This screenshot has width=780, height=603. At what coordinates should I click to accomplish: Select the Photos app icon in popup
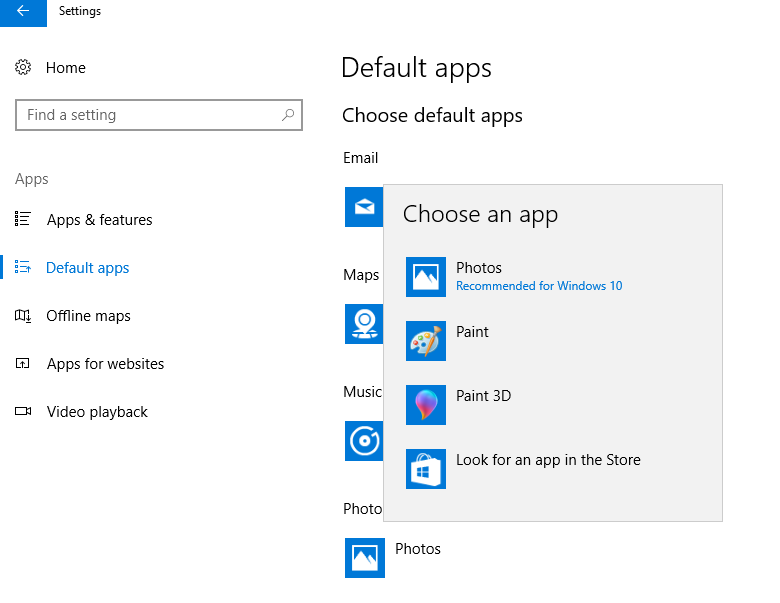click(425, 277)
